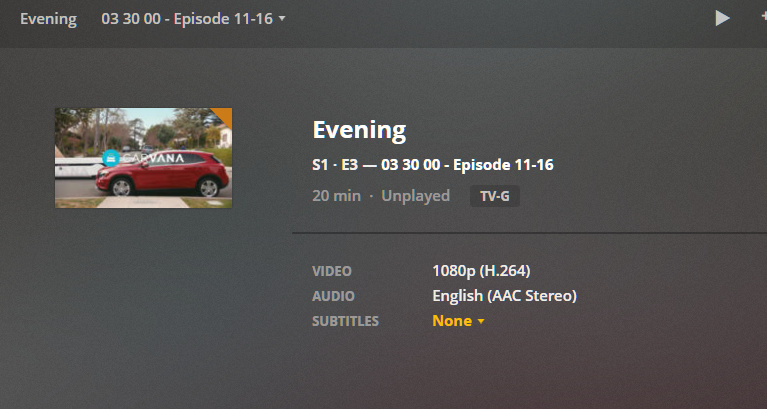Click the English (AAC Stereo) audio value
767x409 pixels.
[504, 296]
